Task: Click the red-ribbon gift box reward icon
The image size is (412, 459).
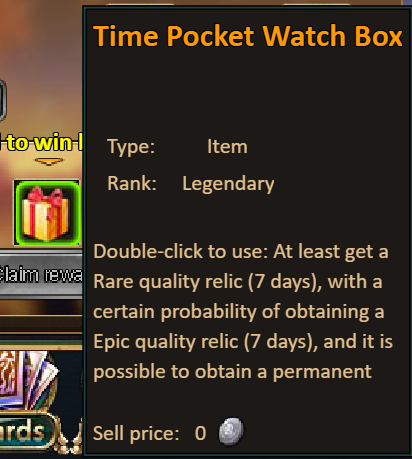Action: tap(47, 213)
